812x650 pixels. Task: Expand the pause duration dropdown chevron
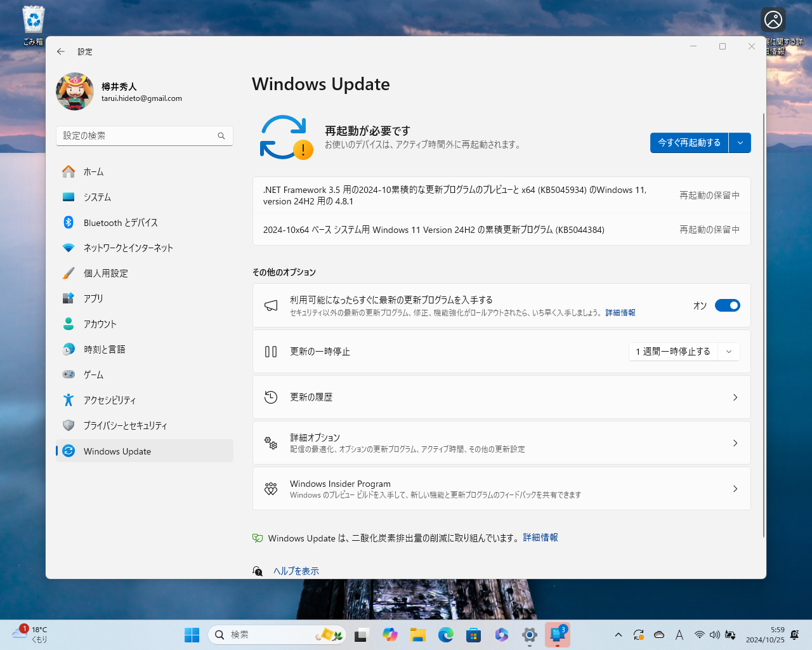click(x=729, y=351)
